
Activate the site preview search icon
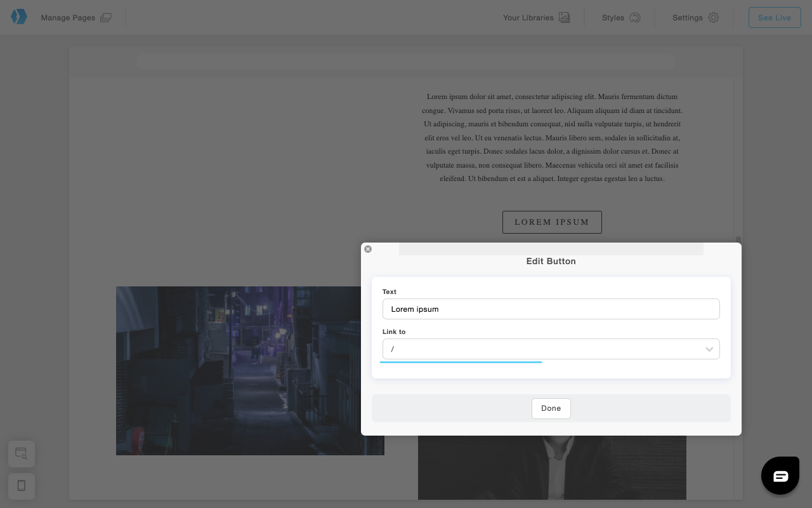click(x=21, y=453)
